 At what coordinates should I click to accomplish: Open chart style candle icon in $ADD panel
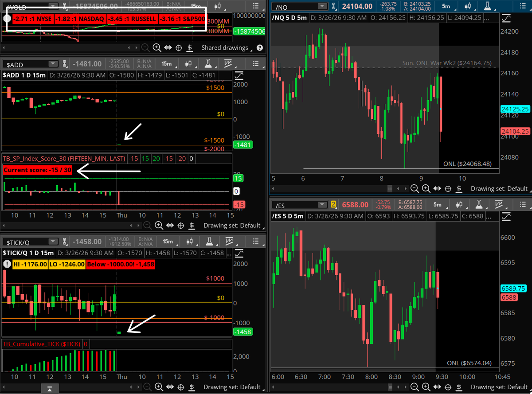(x=189, y=64)
